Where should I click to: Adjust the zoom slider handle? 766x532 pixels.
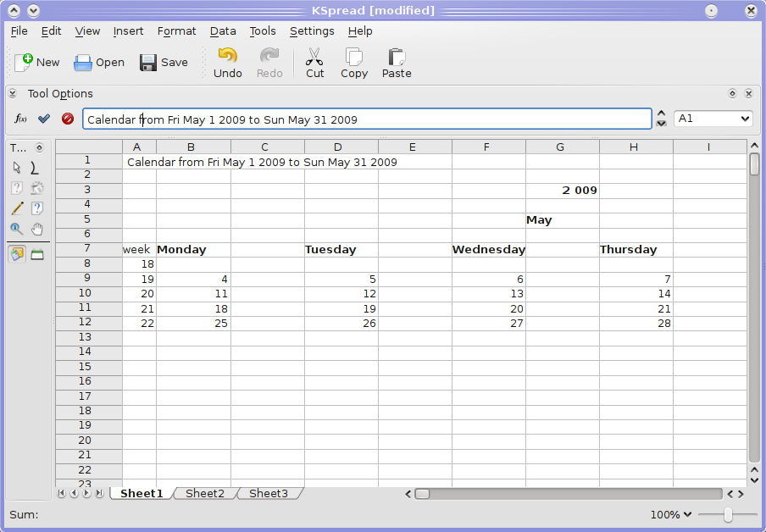(x=729, y=514)
